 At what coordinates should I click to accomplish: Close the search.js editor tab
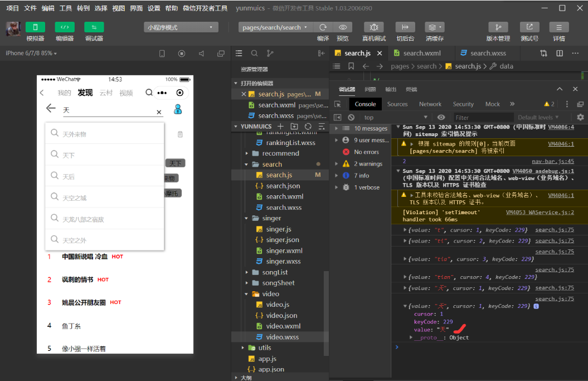[380, 54]
